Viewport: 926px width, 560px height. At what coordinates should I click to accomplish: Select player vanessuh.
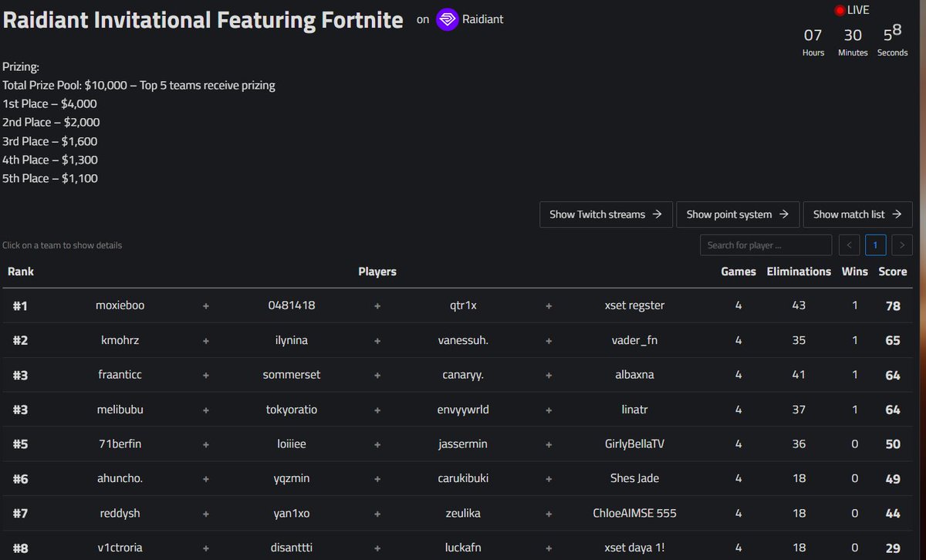[x=463, y=340]
